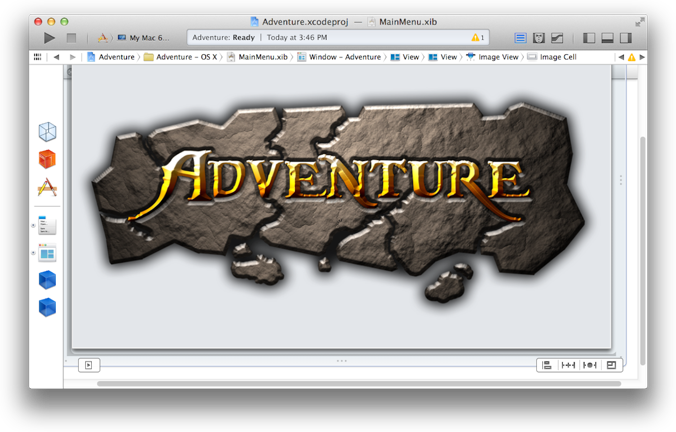Toggle the Debug area pane
The image size is (676, 432).
[x=607, y=38]
